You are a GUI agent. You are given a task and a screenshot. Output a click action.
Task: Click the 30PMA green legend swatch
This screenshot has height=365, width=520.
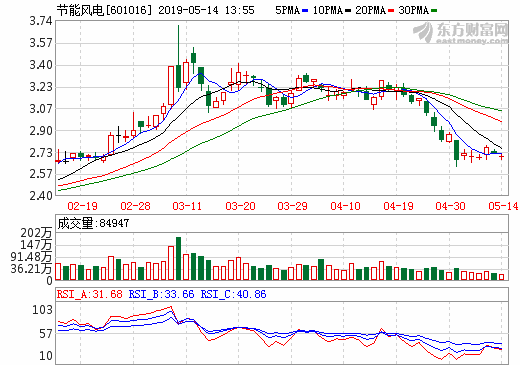(x=434, y=11)
